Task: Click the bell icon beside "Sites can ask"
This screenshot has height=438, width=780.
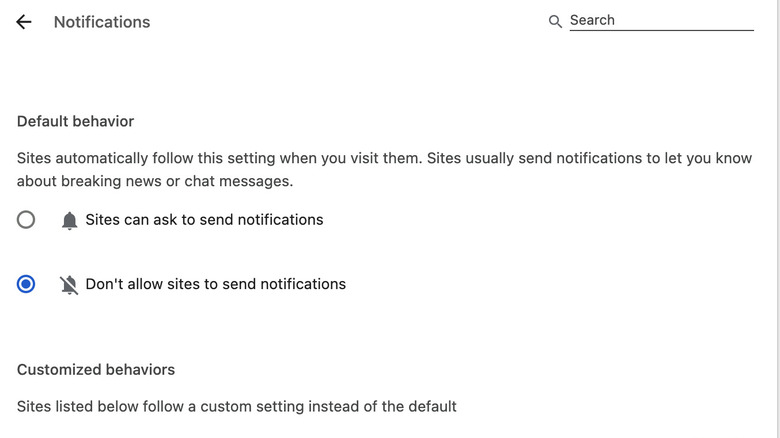Action: (x=69, y=220)
